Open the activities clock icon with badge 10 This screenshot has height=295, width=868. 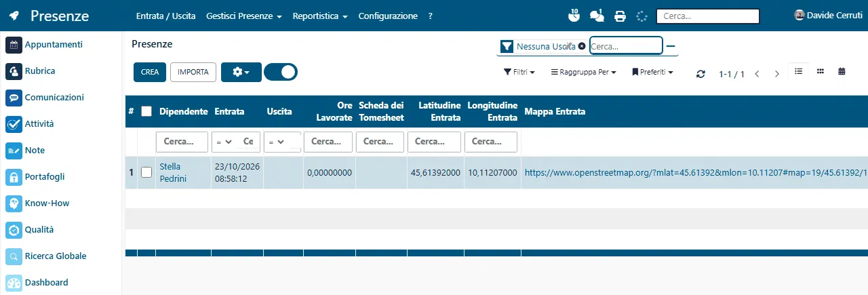point(573,16)
